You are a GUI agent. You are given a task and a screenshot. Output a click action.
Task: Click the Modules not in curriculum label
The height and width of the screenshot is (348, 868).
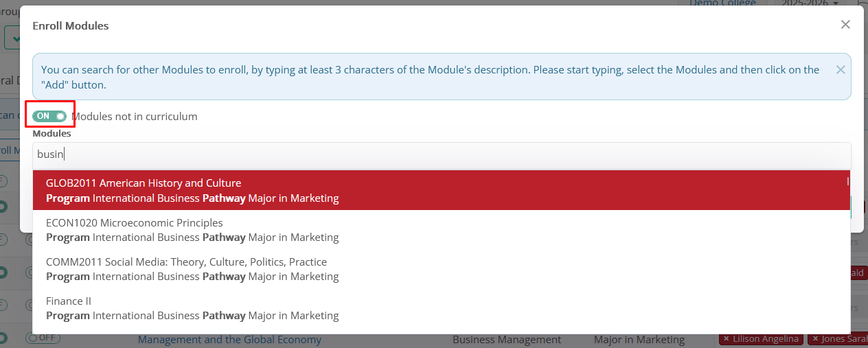point(135,117)
